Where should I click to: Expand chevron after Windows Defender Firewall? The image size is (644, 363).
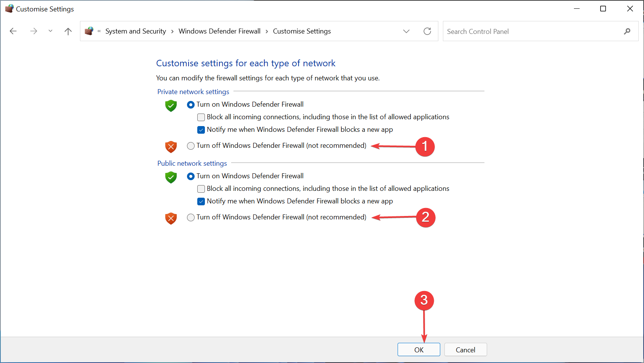(x=267, y=31)
